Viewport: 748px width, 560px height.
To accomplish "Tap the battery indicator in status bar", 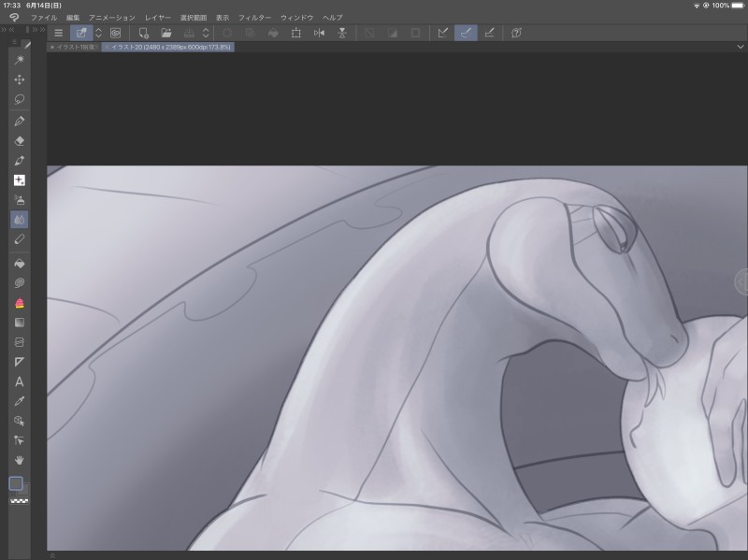I will (x=738, y=6).
